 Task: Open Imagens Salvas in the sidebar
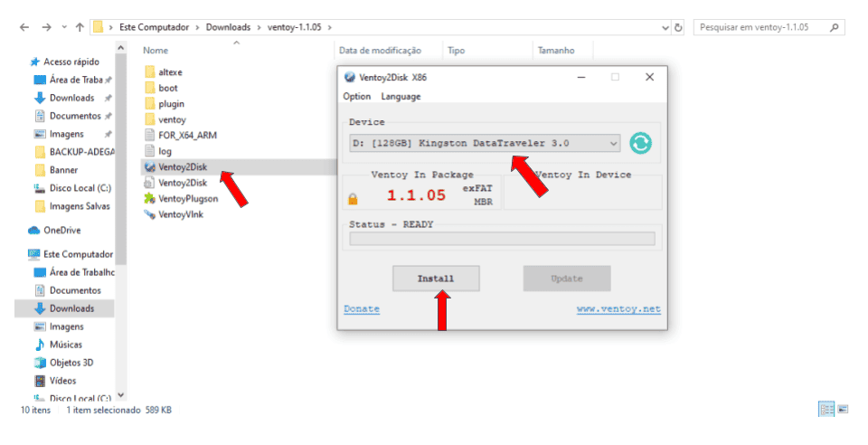[72, 206]
